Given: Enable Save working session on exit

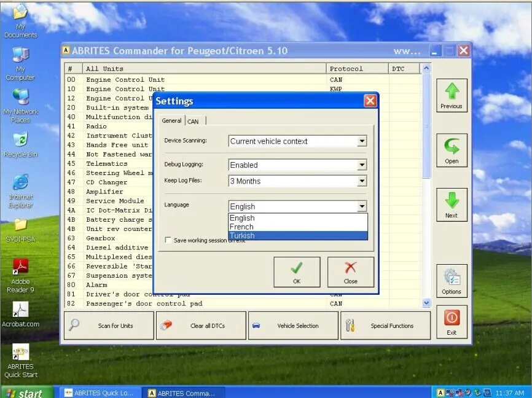Looking at the screenshot, I should click(x=168, y=240).
